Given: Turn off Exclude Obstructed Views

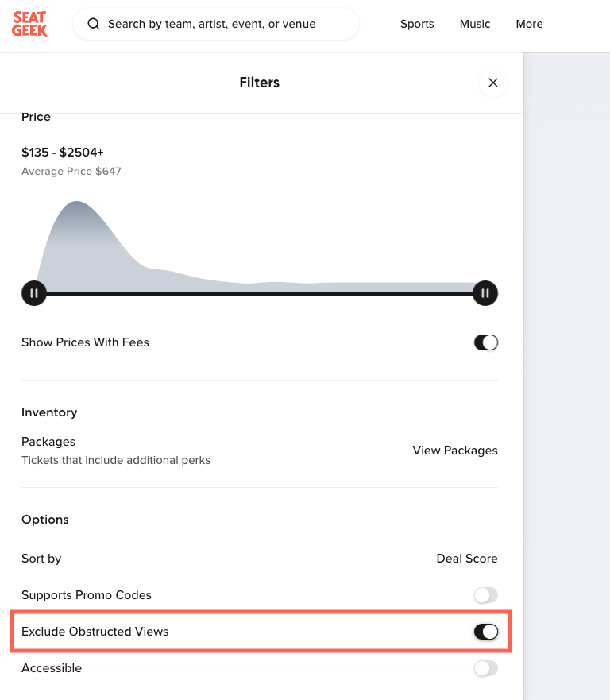Looking at the screenshot, I should [x=485, y=632].
